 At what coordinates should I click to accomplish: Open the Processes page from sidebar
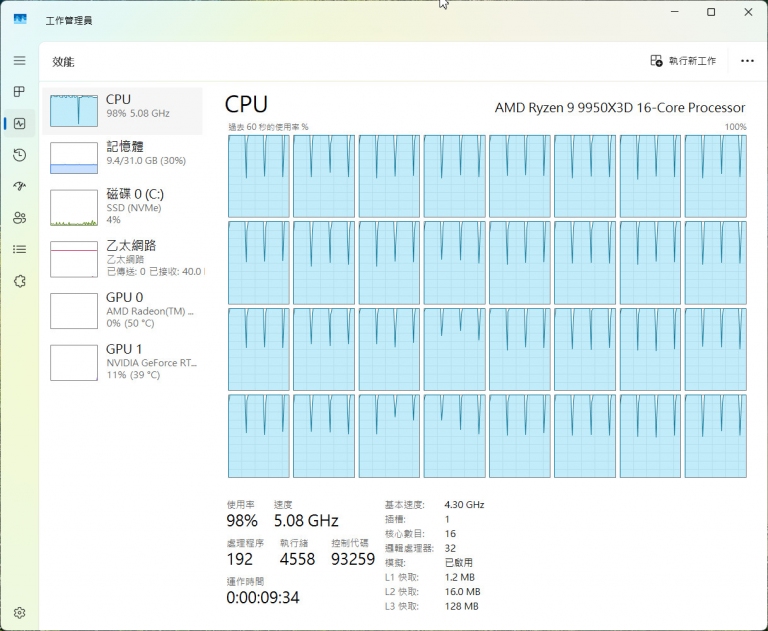click(19, 92)
